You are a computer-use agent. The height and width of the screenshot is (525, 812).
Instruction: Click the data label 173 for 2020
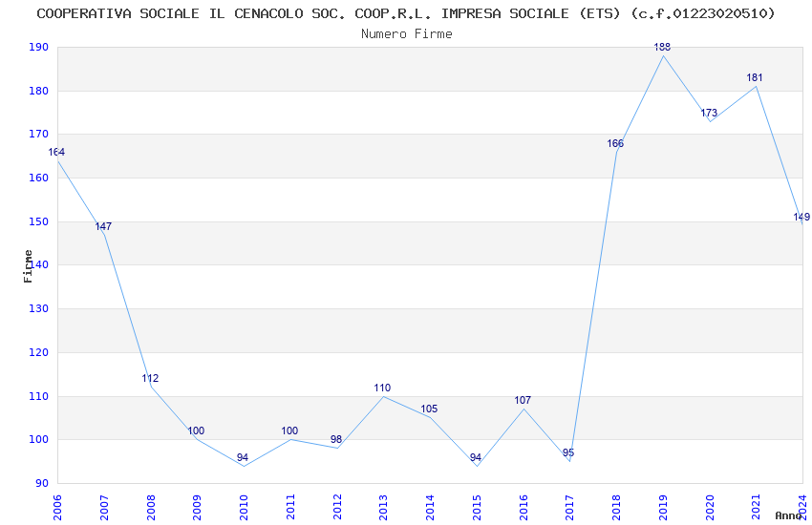(709, 113)
